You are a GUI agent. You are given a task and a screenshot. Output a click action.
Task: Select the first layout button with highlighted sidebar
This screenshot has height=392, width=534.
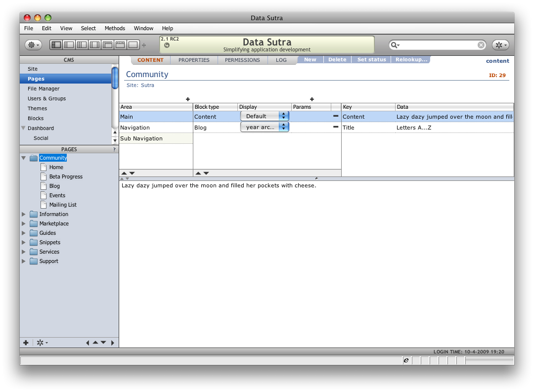click(x=56, y=44)
